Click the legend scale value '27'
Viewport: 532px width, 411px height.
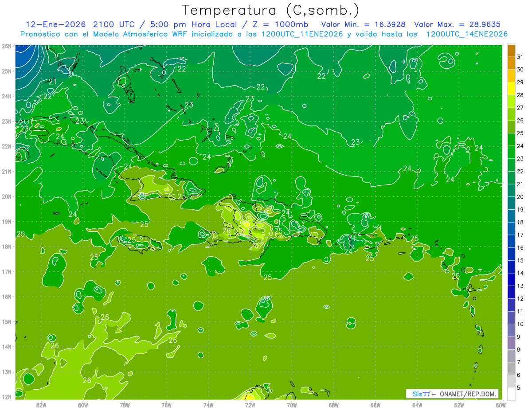pyautogui.click(x=520, y=108)
